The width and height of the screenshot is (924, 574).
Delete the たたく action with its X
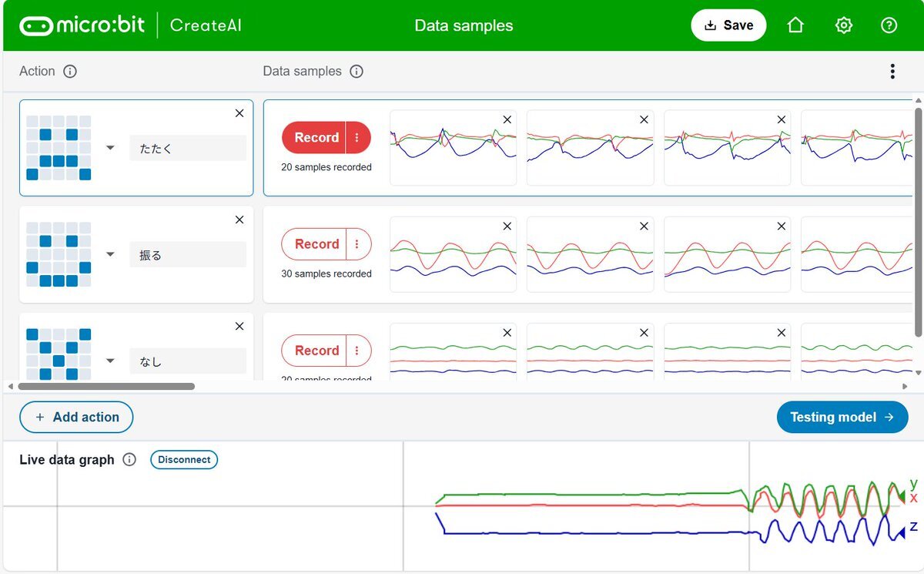tap(239, 113)
